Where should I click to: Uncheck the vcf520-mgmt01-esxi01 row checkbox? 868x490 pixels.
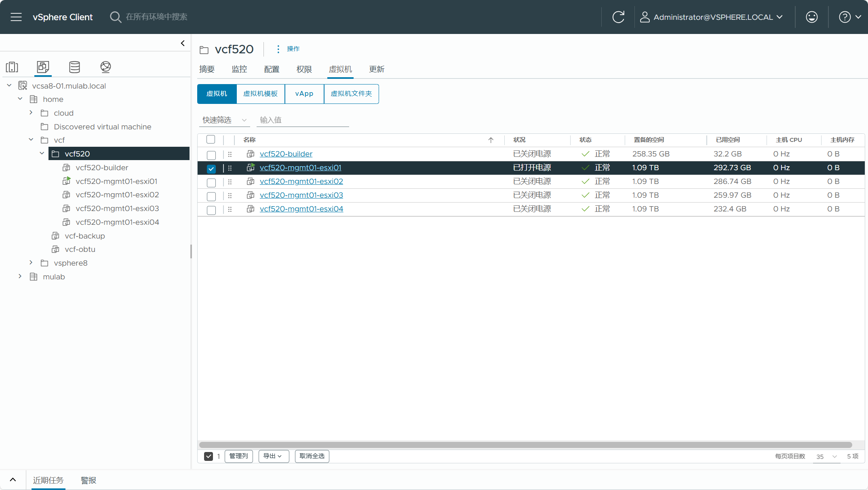tap(211, 169)
